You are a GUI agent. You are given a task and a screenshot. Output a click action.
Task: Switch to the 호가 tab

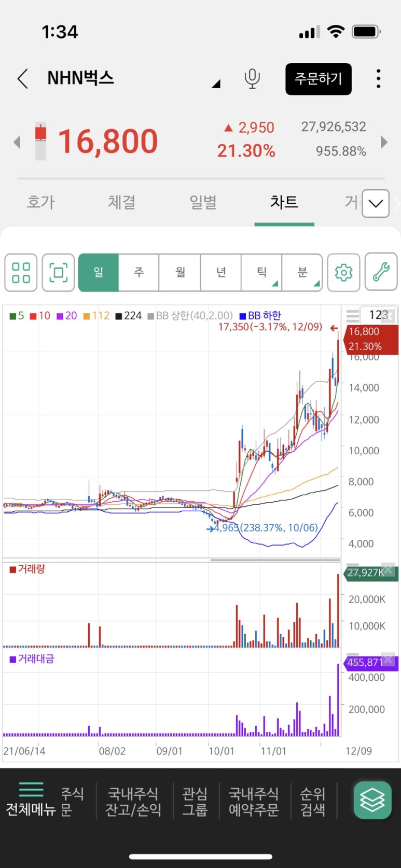tap(40, 202)
